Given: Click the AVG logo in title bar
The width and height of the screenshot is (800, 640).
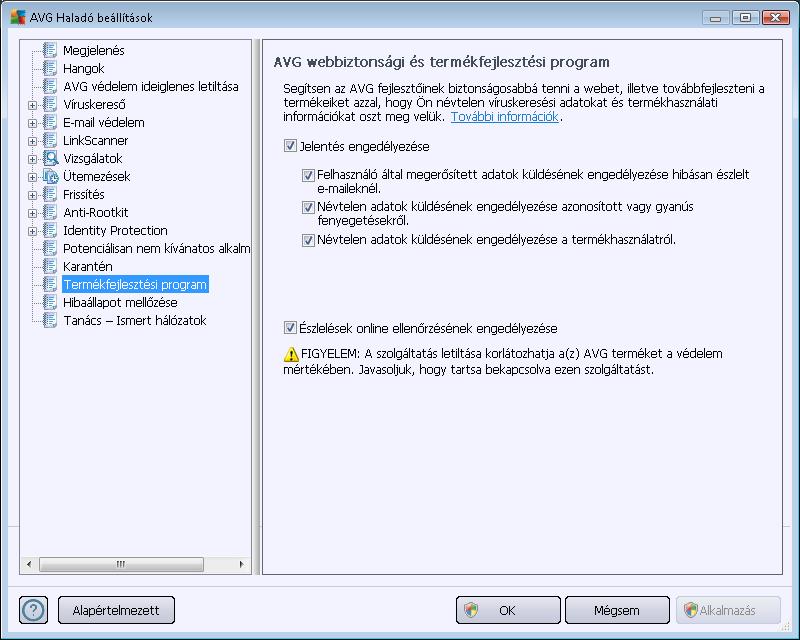Looking at the screenshot, I should (x=18, y=17).
